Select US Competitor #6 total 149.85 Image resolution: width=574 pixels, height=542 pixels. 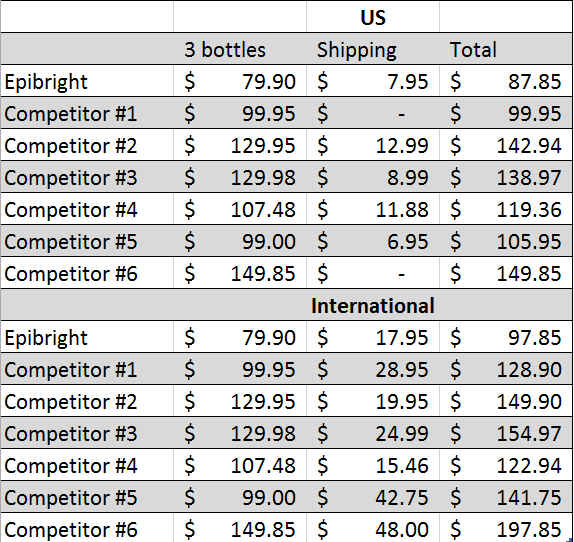(x=506, y=273)
